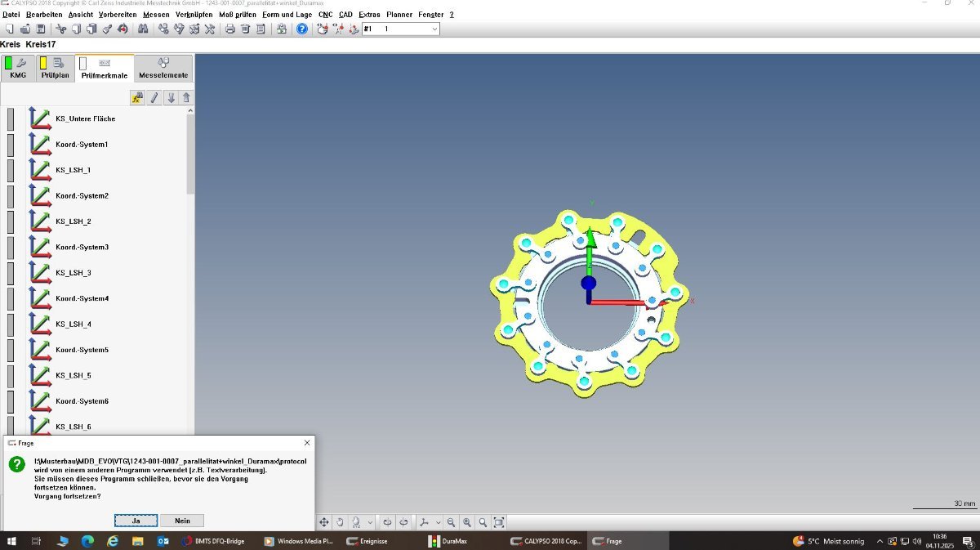This screenshot has height=550, width=980.
Task: Click Nein in the Frage dialog
Action: click(x=182, y=521)
